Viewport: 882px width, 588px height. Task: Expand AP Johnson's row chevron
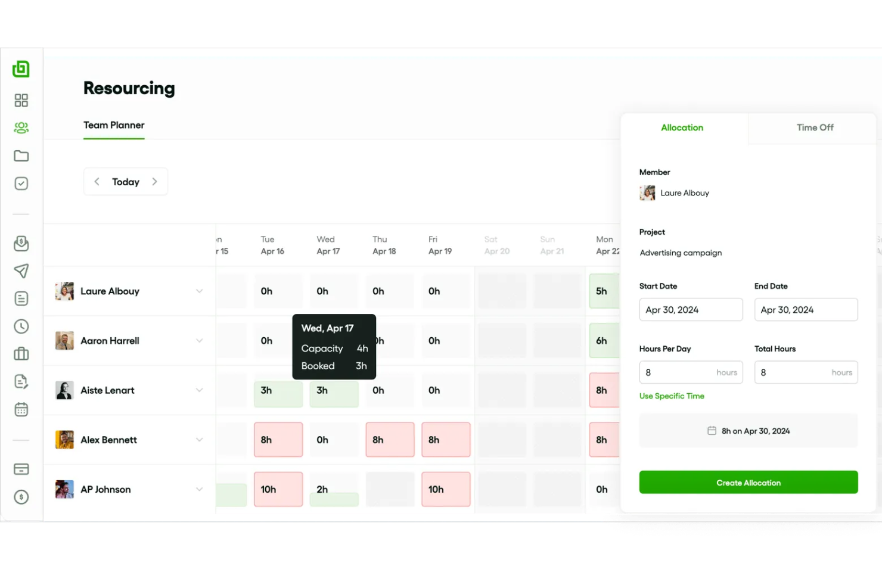coord(199,489)
